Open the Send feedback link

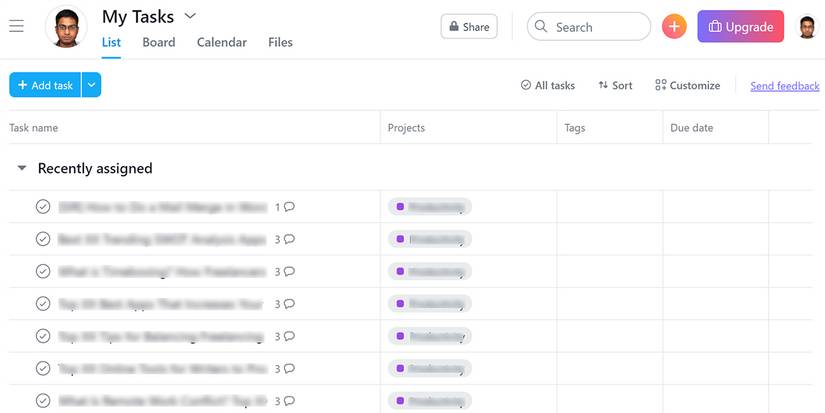[784, 86]
